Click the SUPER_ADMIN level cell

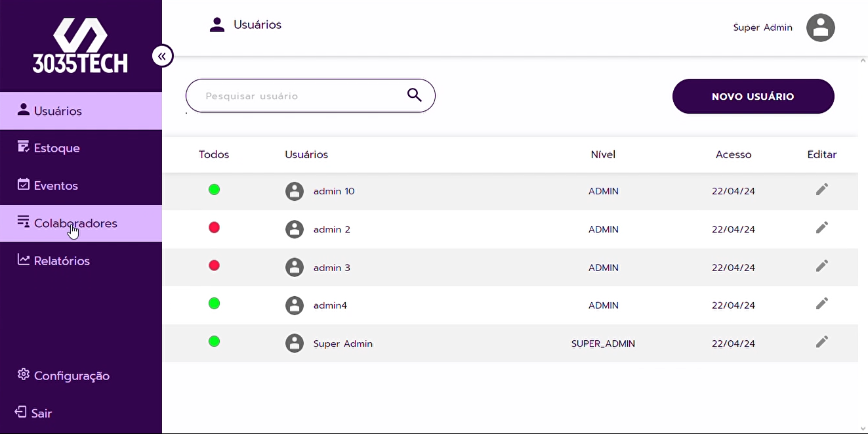tap(603, 343)
